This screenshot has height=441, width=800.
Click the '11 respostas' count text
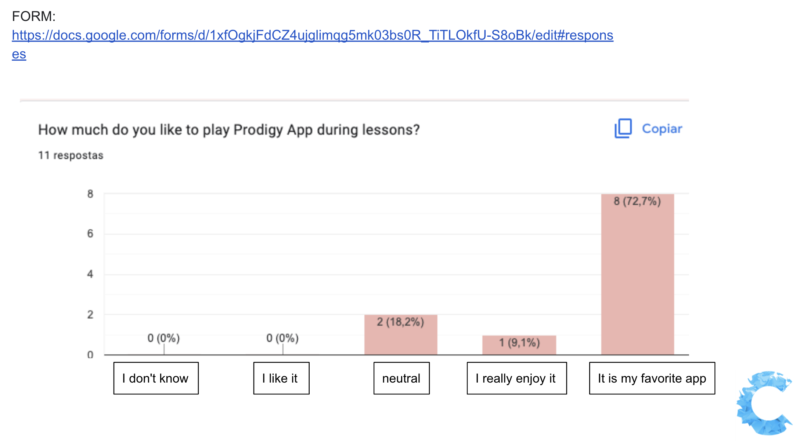[70, 156]
